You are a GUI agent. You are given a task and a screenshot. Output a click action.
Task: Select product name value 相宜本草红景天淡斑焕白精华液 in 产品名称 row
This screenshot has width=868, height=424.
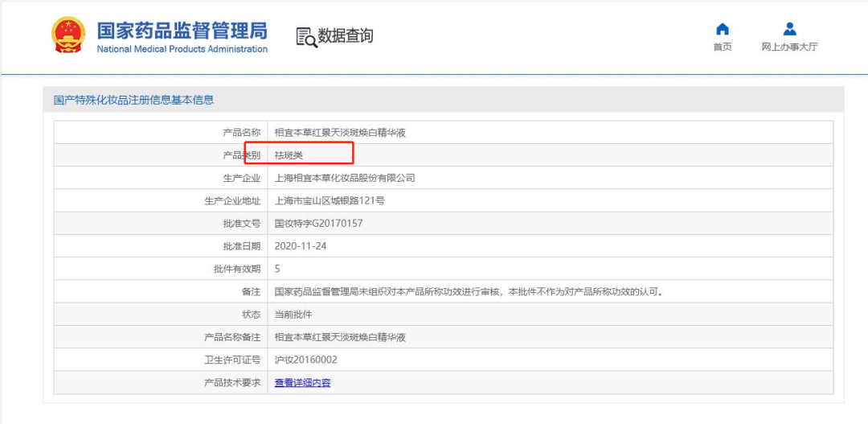(341, 133)
